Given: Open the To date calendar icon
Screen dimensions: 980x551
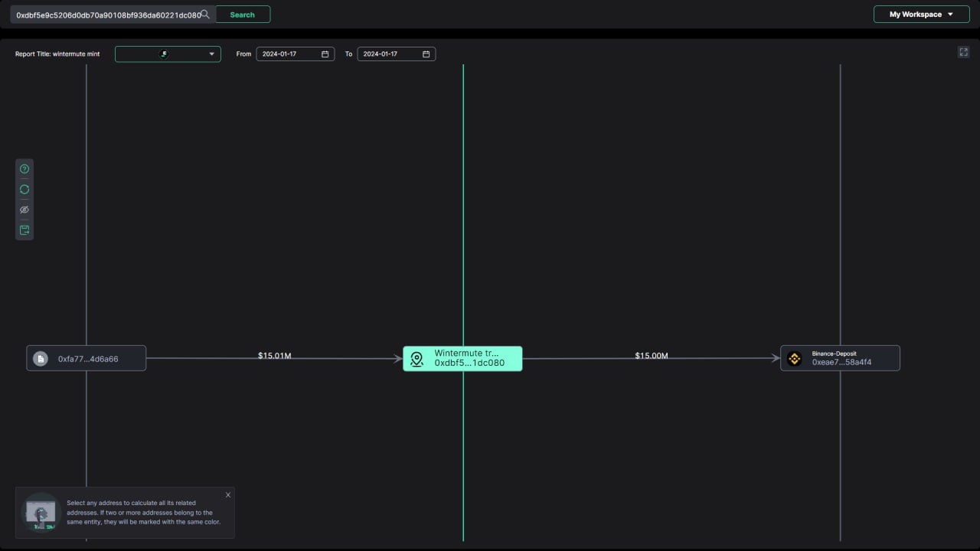Looking at the screenshot, I should pos(426,54).
